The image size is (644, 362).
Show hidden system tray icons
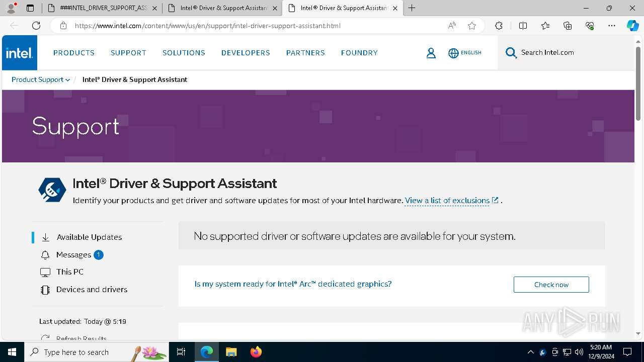click(x=530, y=352)
